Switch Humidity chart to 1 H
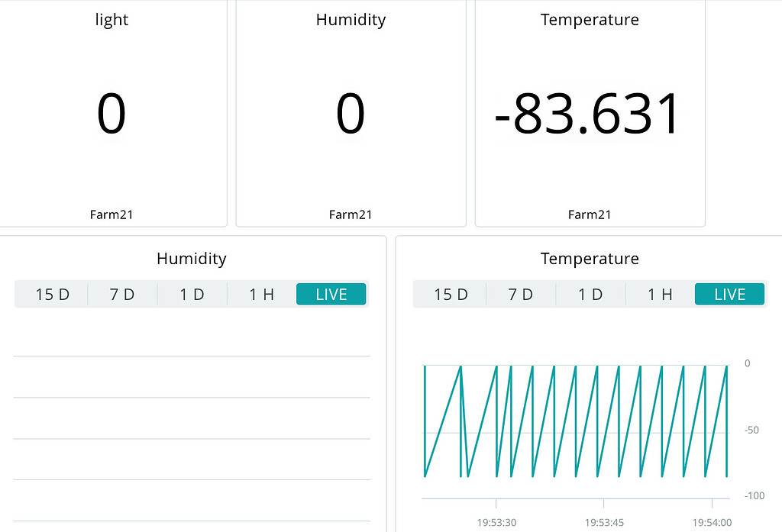Image resolution: width=782 pixels, height=532 pixels. [x=261, y=295]
